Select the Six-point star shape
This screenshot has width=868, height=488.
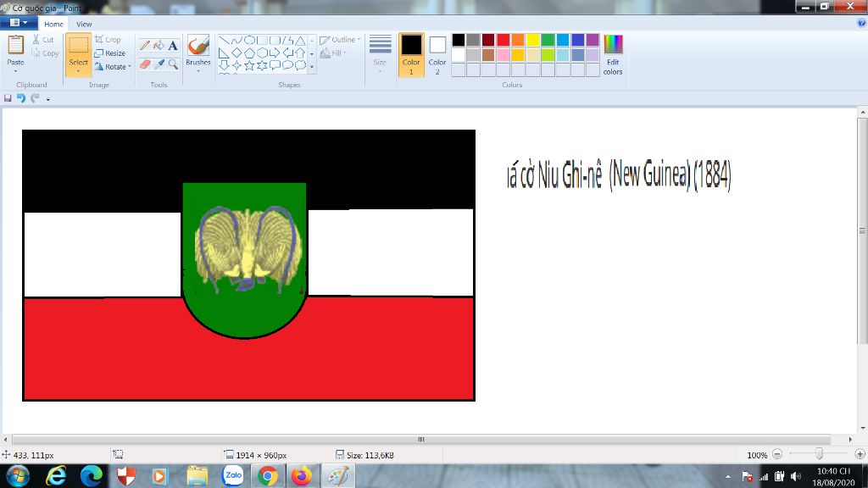pos(262,66)
